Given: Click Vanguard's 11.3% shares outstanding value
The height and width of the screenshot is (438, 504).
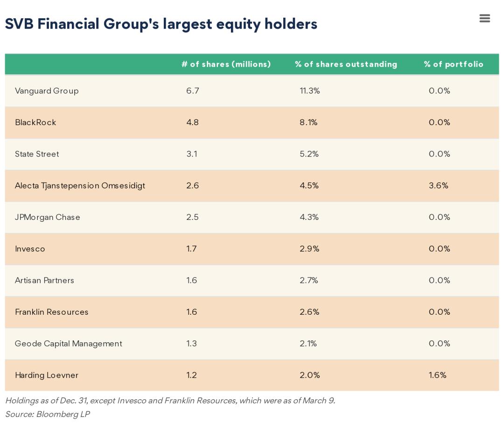Looking at the screenshot, I should point(310,91).
